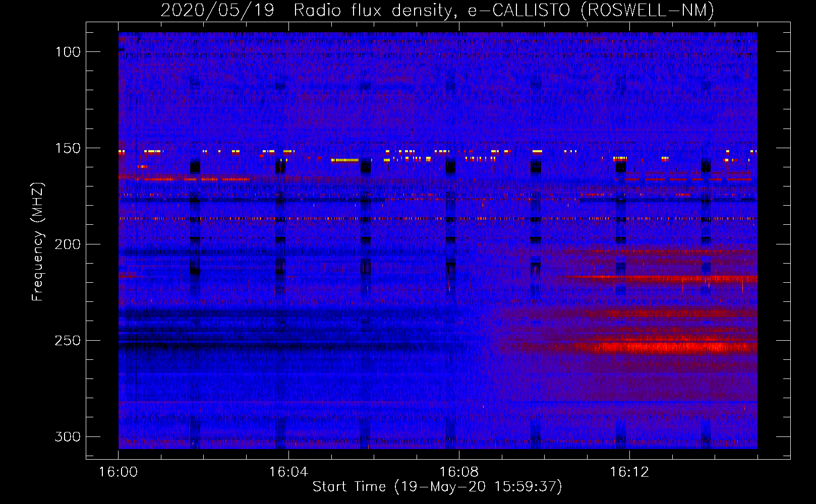Click the bright red emission band near 250 MHz
Viewport: 816px width, 504px height.
tap(666, 347)
